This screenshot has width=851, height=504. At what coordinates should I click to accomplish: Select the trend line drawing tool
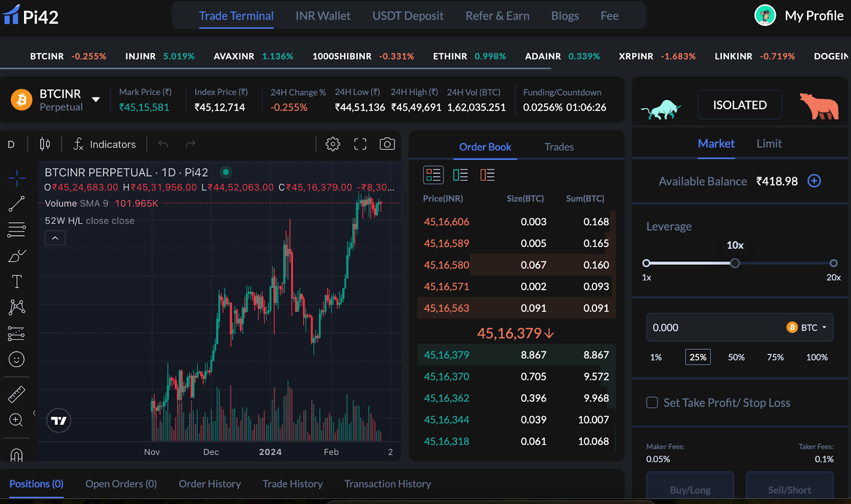17,204
